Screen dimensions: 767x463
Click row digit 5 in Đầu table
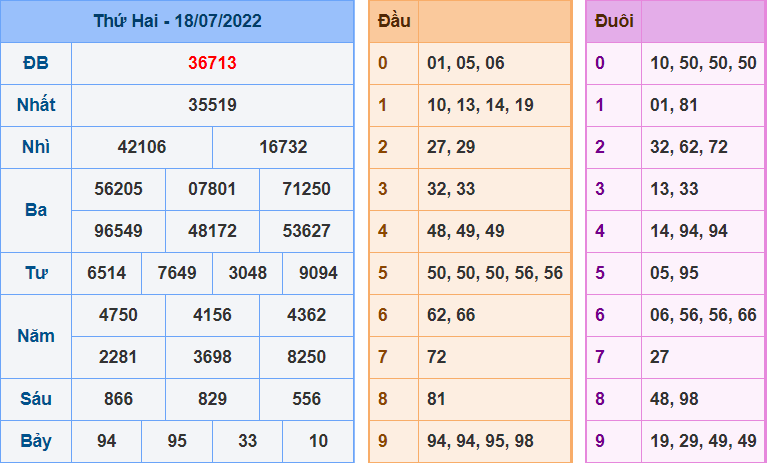pos(383,273)
